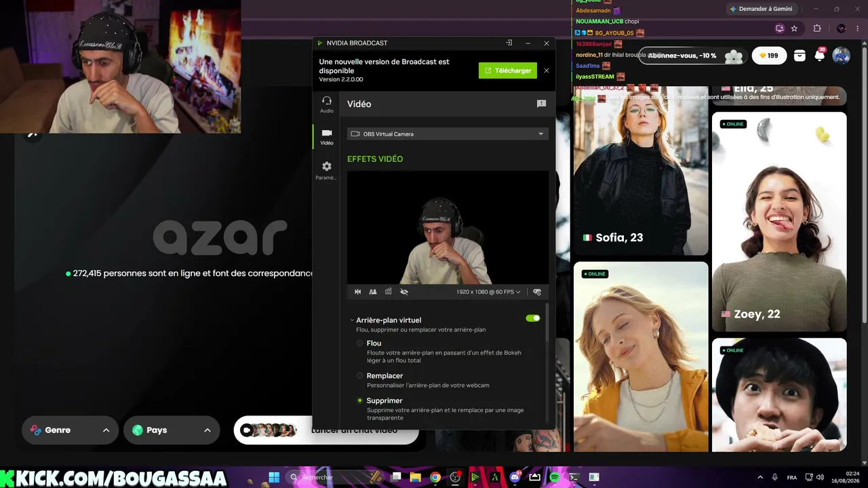The height and width of the screenshot is (488, 868).
Task: Open the Windows Start menu
Action: [274, 477]
